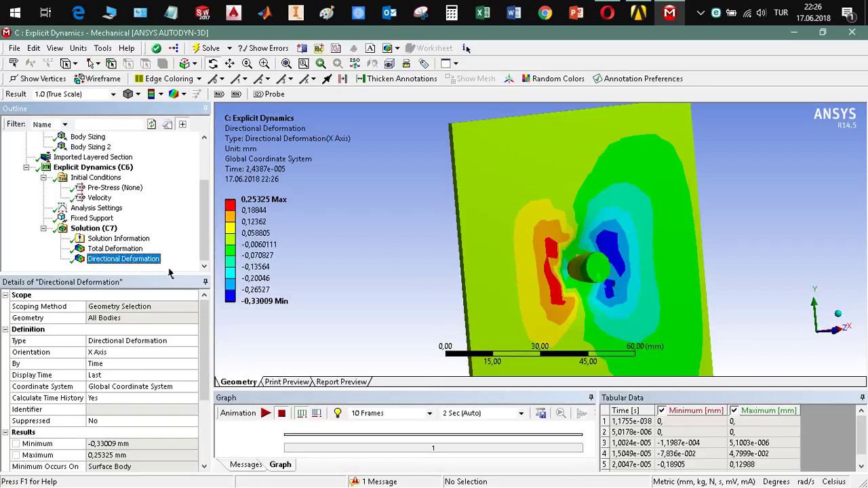This screenshot has height=488, width=868.
Task: Click the distributed frames icon
Action: [x=302, y=413]
